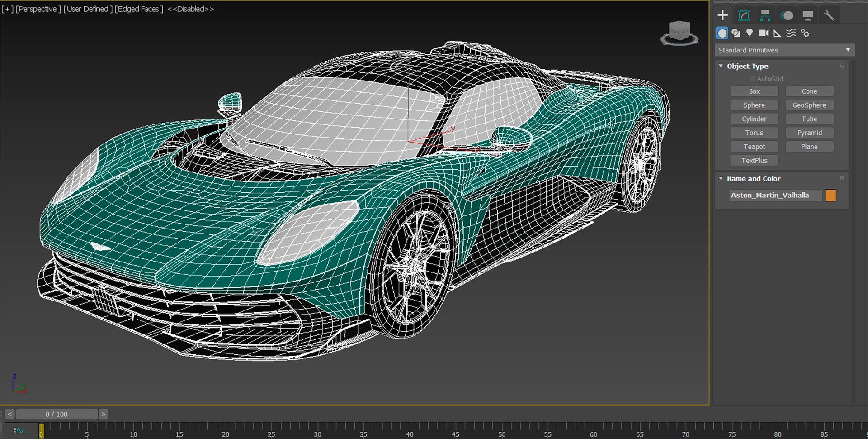Screen dimensions: 868x439
Task: Create a TextPlus object
Action: 754,161
